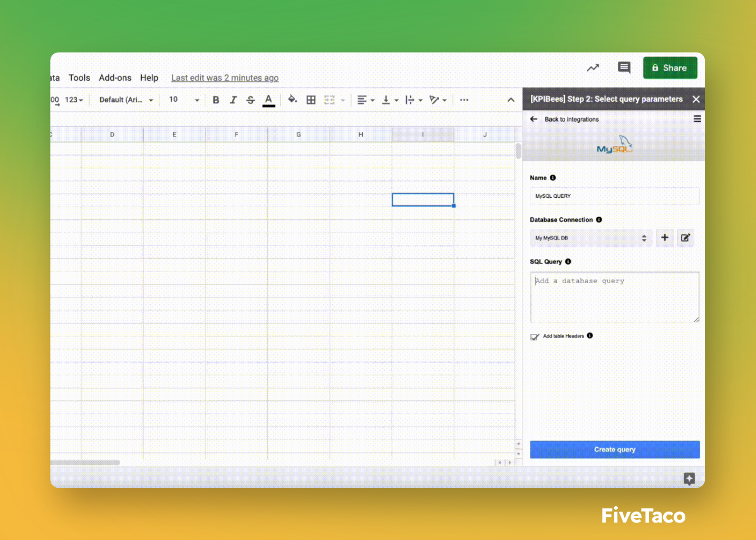Open horizontal align dropdown
Viewport: 756px width, 540px height.
coord(365,100)
